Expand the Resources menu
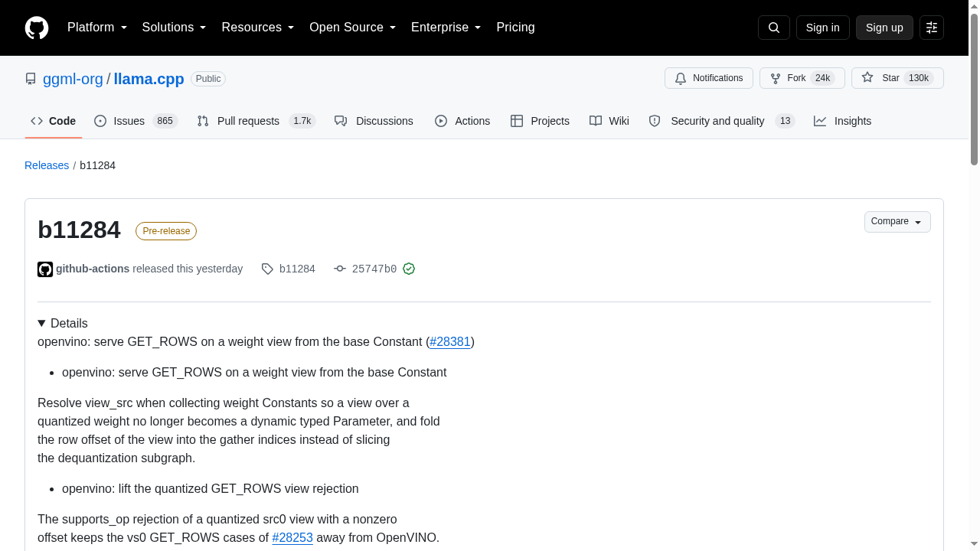 (x=258, y=28)
